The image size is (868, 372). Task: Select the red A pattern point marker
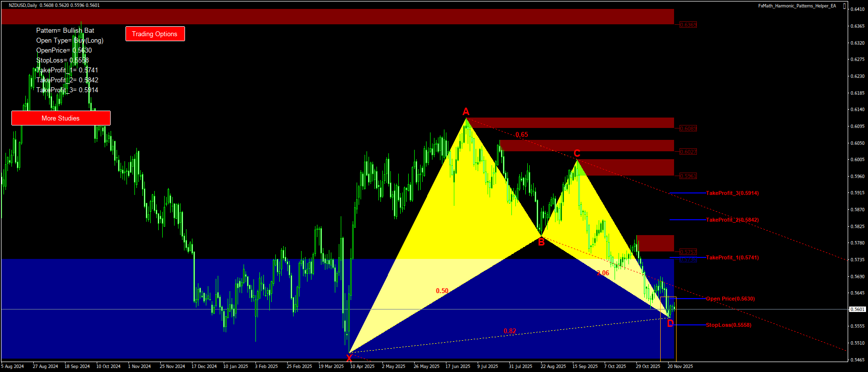click(x=466, y=112)
